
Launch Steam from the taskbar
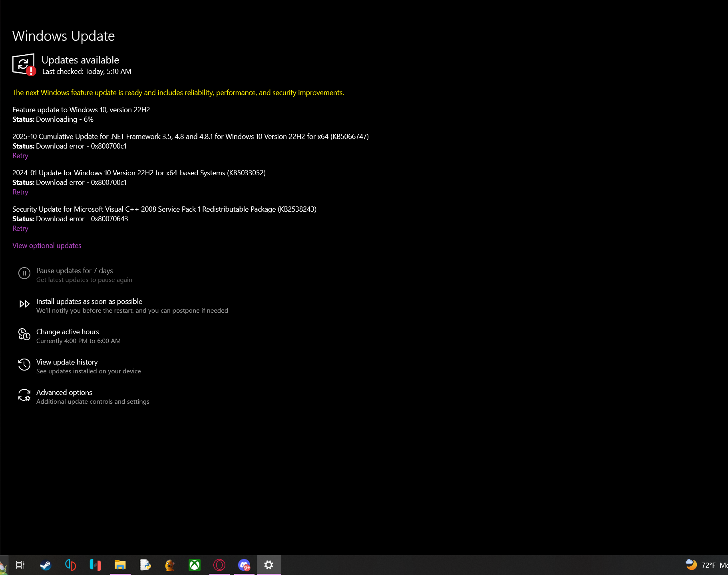point(45,565)
